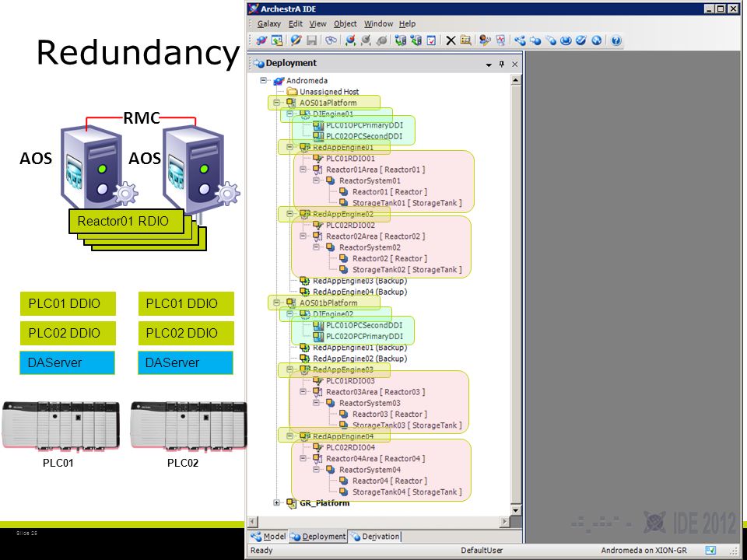Click the Derivation view toolbar icon
The width and height of the screenshot is (747, 560).
pos(551,40)
